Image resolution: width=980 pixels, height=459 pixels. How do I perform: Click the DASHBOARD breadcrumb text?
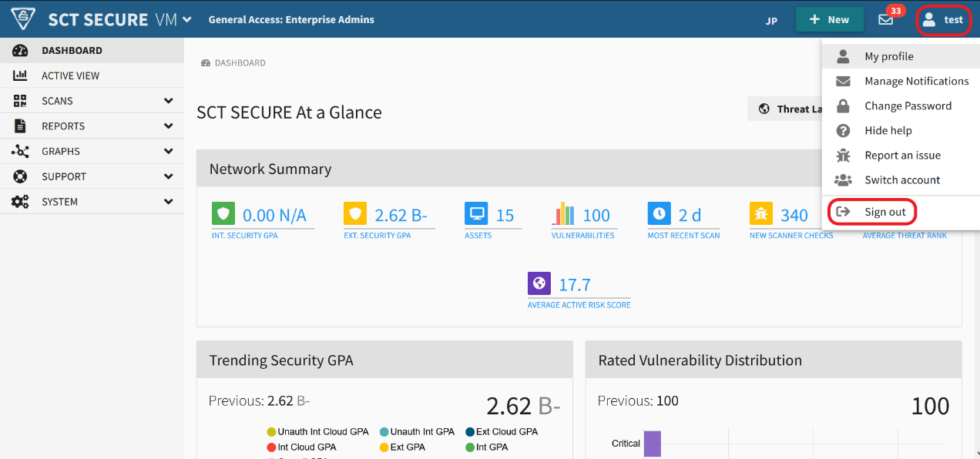point(240,63)
